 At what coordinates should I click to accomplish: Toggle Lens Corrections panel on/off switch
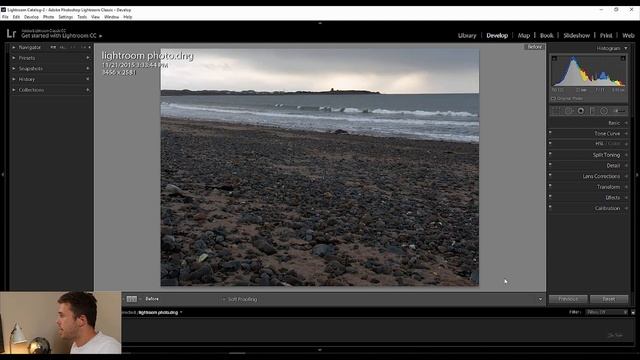(x=550, y=175)
